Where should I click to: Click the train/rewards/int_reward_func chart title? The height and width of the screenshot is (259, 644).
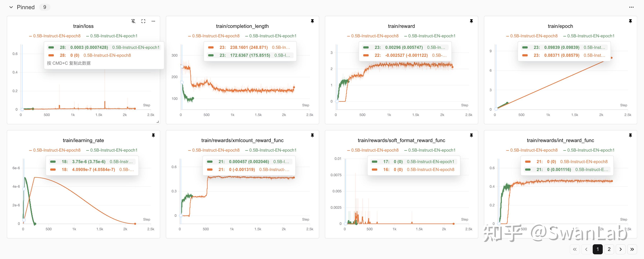(x=560, y=140)
